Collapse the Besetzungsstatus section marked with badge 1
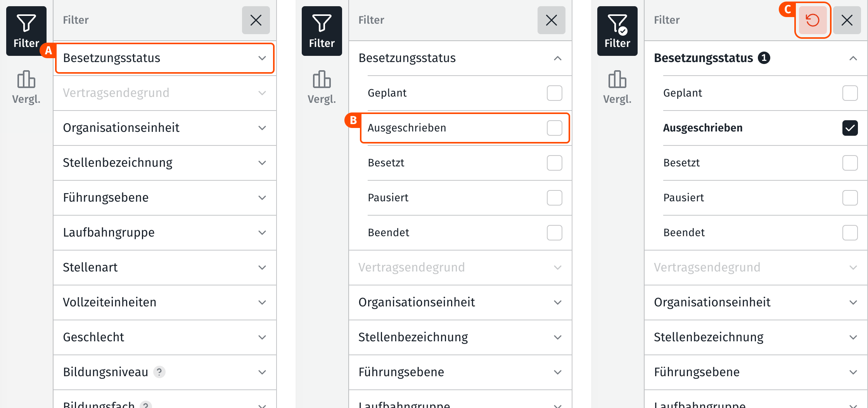The height and width of the screenshot is (408, 868). 853,58
